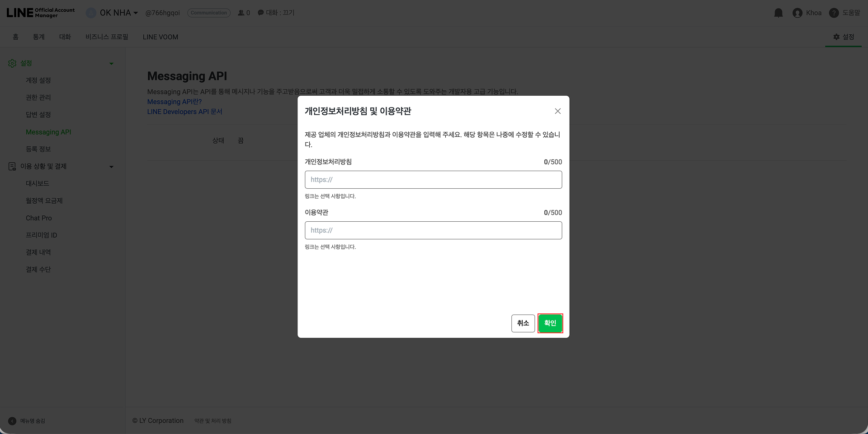Image resolution: width=868 pixels, height=434 pixels.
Task: Open the LINE VOOM tab
Action: tap(160, 37)
